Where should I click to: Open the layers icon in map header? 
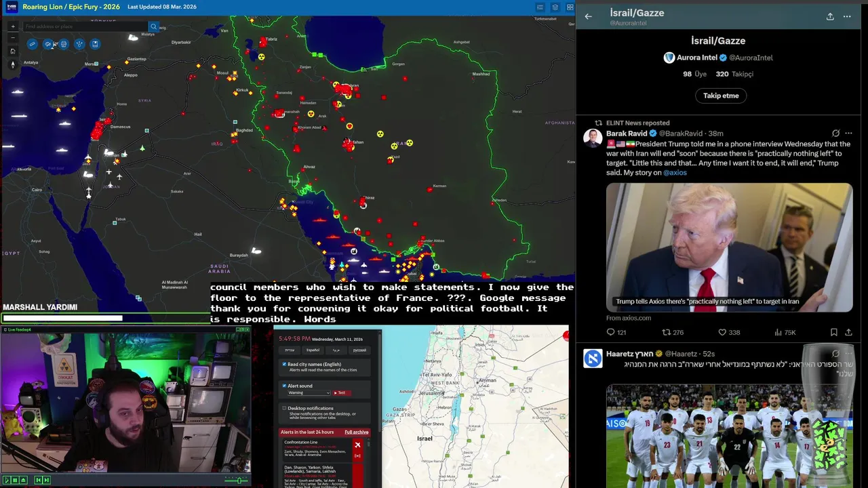click(555, 7)
